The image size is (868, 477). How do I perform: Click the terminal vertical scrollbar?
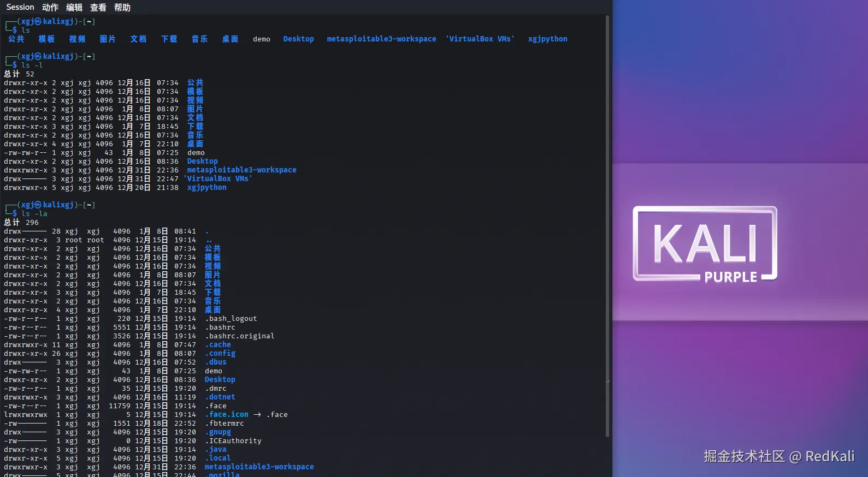click(x=607, y=226)
